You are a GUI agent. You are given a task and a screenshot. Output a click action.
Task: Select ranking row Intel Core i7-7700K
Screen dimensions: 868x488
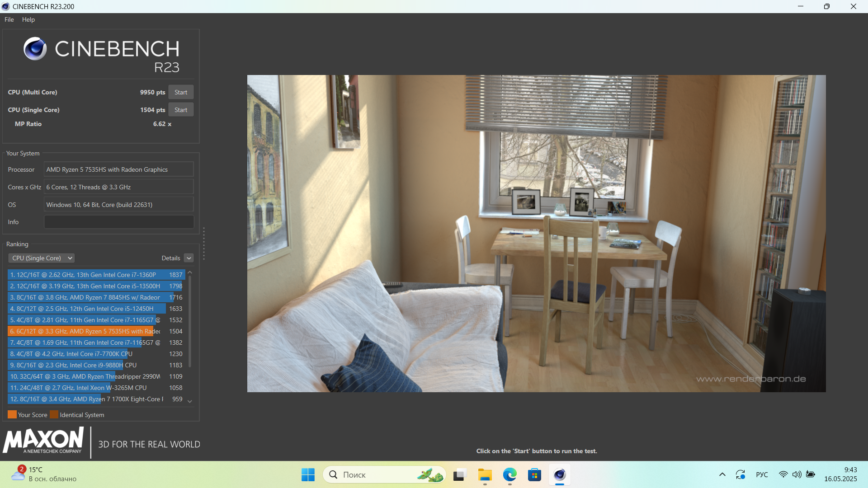[x=96, y=354]
